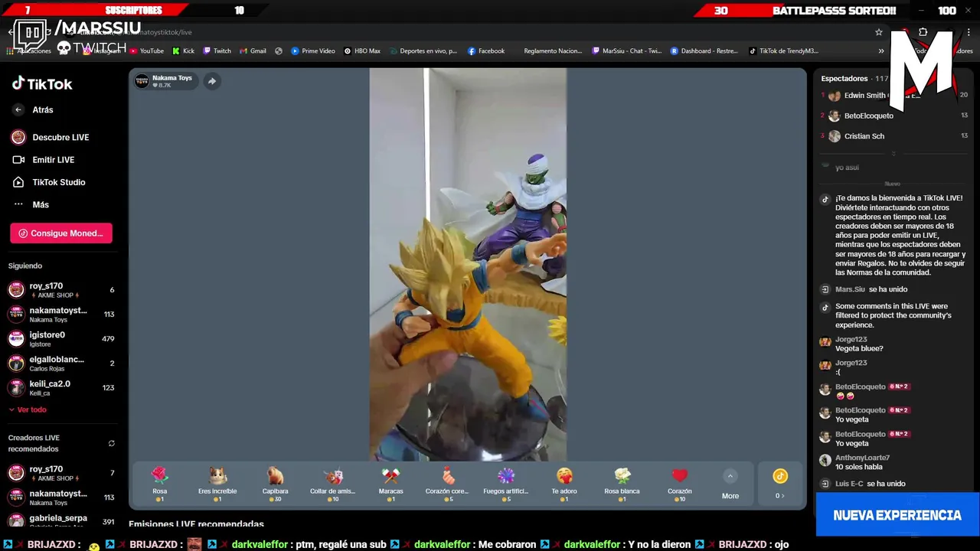Screen dimensions: 980x551
Task: Send the Eres increíble gift
Action: pos(217,484)
